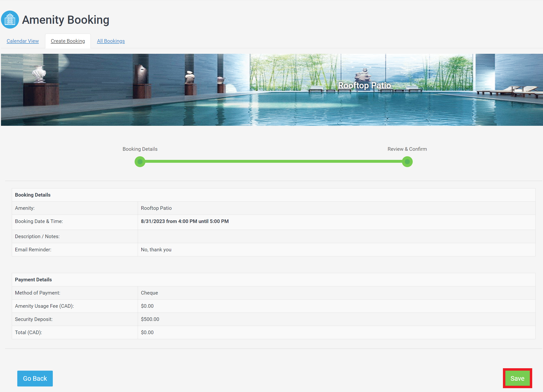The height and width of the screenshot is (392, 543).
Task: Click the Booking Details step label
Action: [x=140, y=149]
